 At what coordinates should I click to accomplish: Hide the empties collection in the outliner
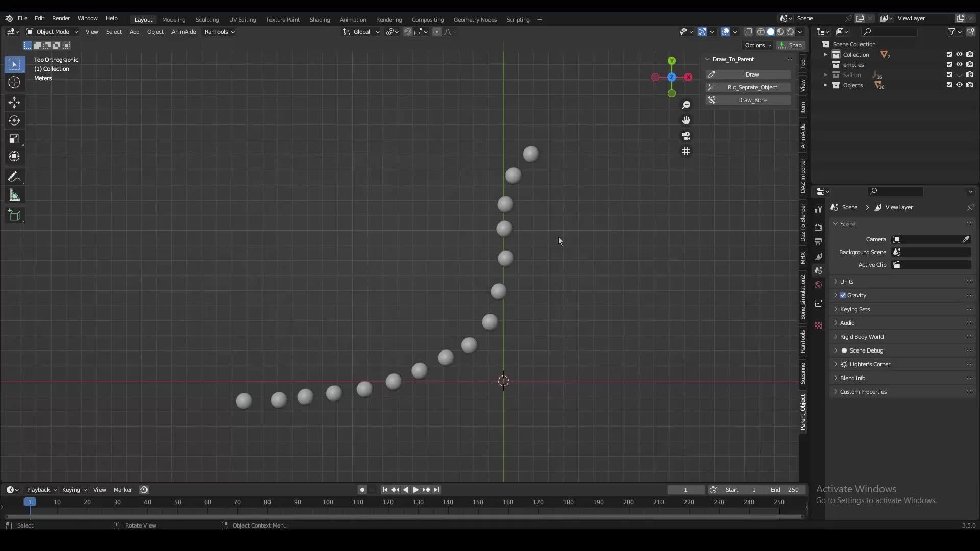pos(960,64)
